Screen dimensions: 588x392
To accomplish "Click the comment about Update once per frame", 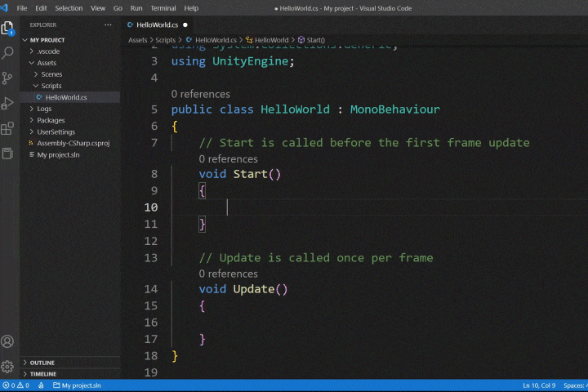I will click(316, 258).
